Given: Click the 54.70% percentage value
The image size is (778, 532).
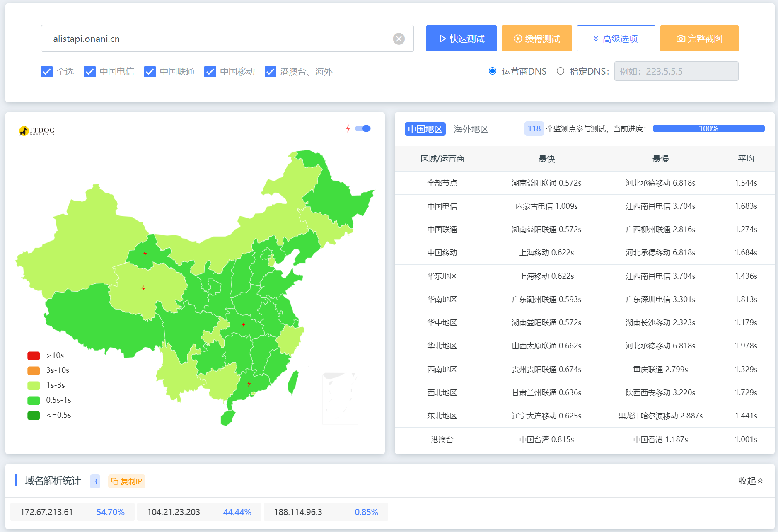Looking at the screenshot, I should point(111,512).
